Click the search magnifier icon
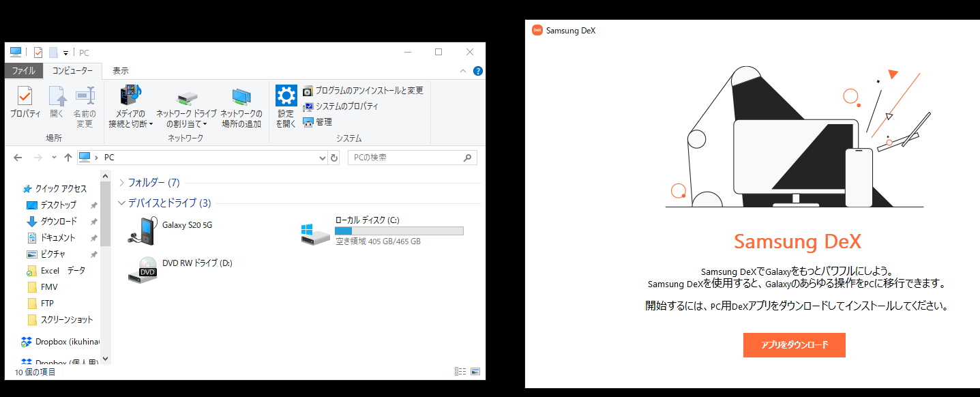The height and width of the screenshot is (397, 980). click(x=467, y=158)
